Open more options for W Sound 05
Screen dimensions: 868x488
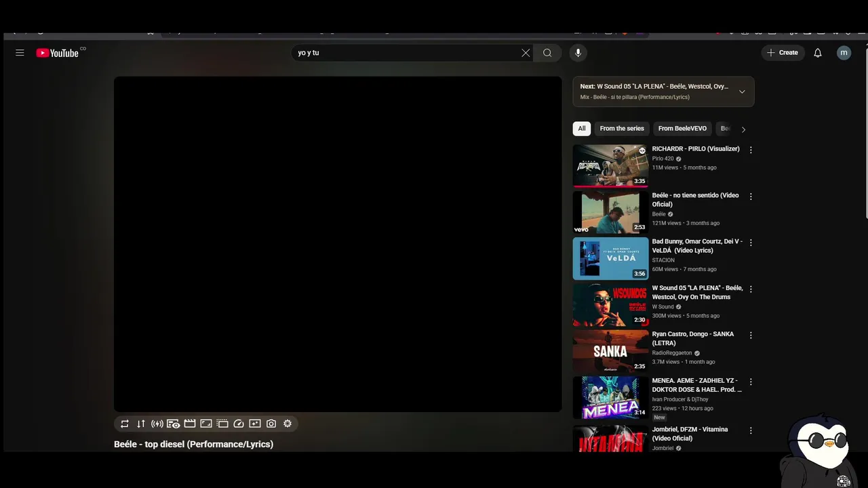click(x=751, y=289)
